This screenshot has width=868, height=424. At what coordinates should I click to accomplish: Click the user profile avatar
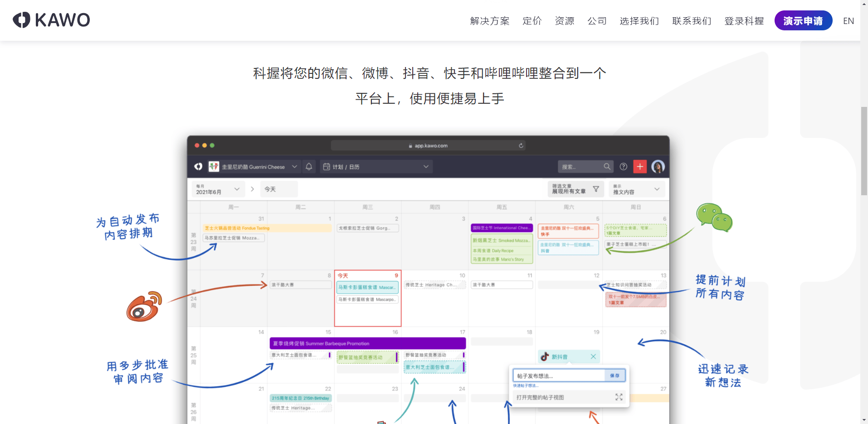point(658,167)
